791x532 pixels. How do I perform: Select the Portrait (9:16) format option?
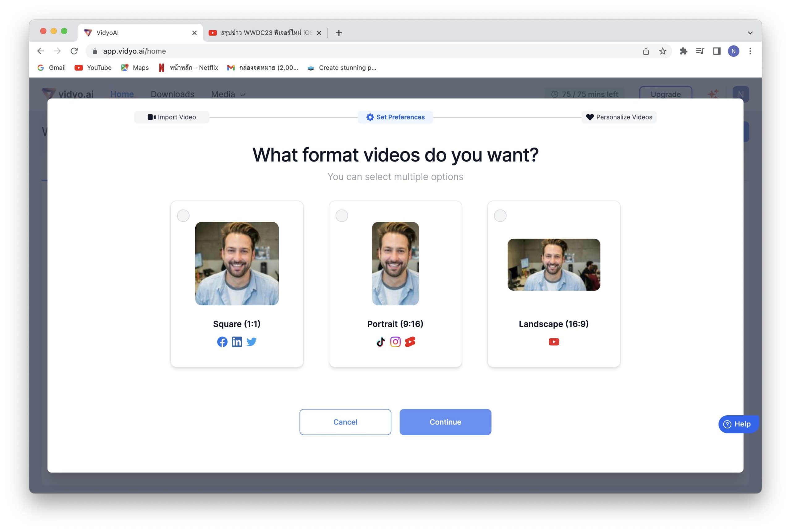click(x=341, y=216)
